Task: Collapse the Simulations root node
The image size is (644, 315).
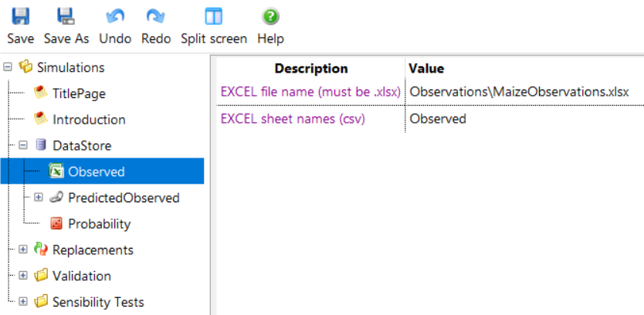Action: click(x=8, y=67)
